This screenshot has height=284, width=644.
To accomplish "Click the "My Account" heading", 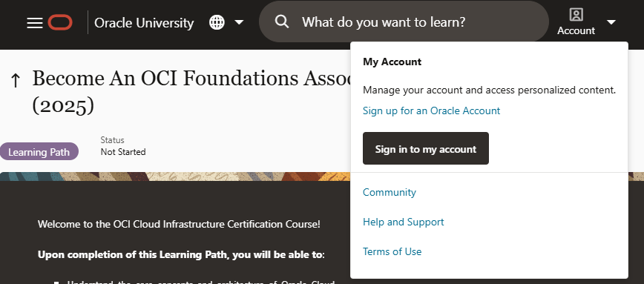I will point(392,62).
